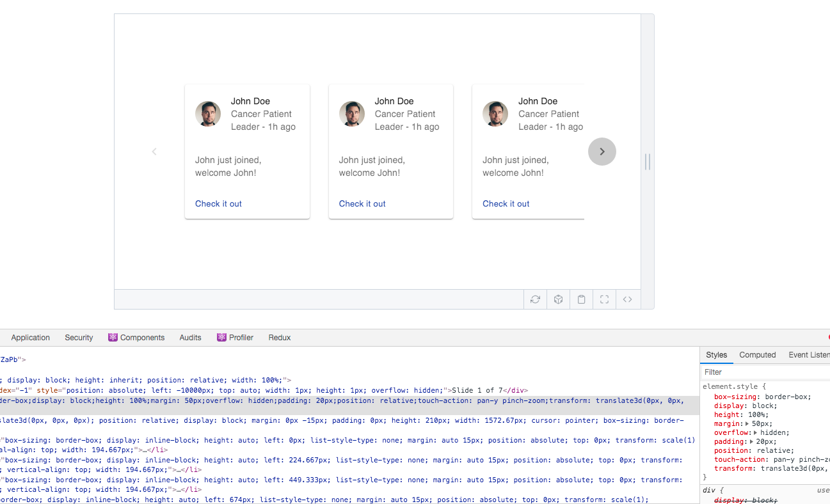Switch to the Computed tab
830x504 pixels.
click(757, 354)
